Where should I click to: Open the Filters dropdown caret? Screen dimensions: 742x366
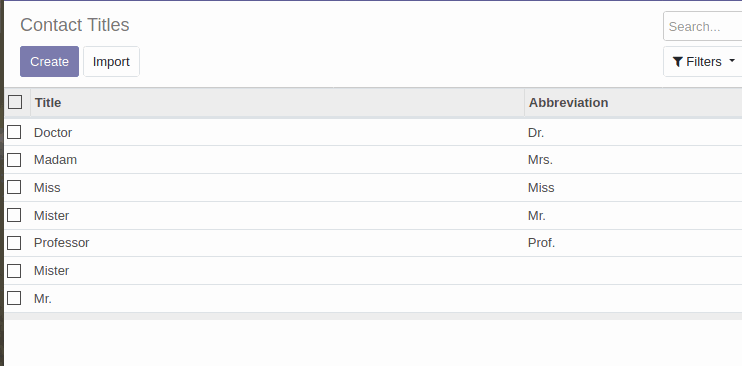(x=733, y=61)
